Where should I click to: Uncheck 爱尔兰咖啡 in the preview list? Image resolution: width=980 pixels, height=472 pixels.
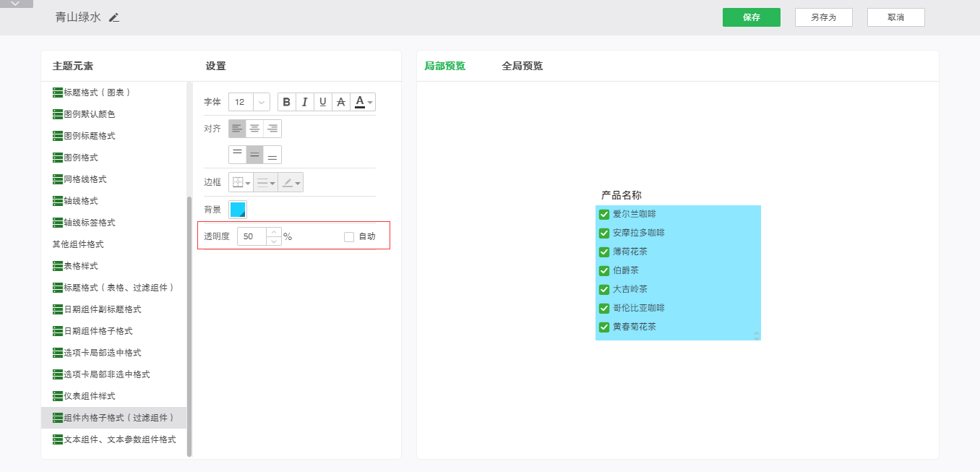[604, 214]
